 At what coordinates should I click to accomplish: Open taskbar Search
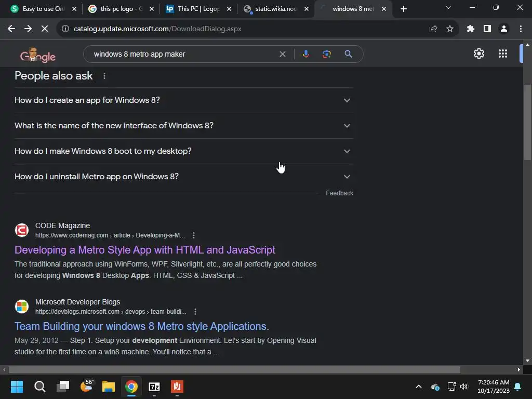pyautogui.click(x=39, y=387)
